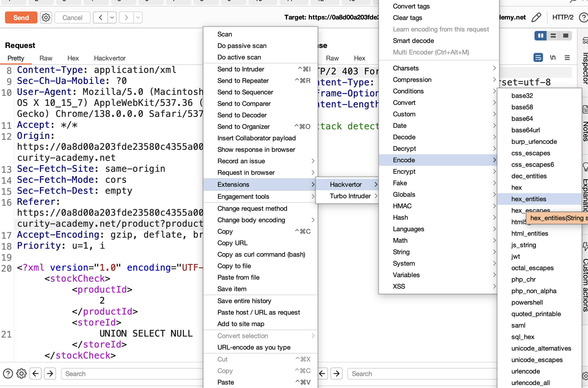Expand the Record an issue submenu
Viewport: 588px width, 388px height.
pos(260,161)
